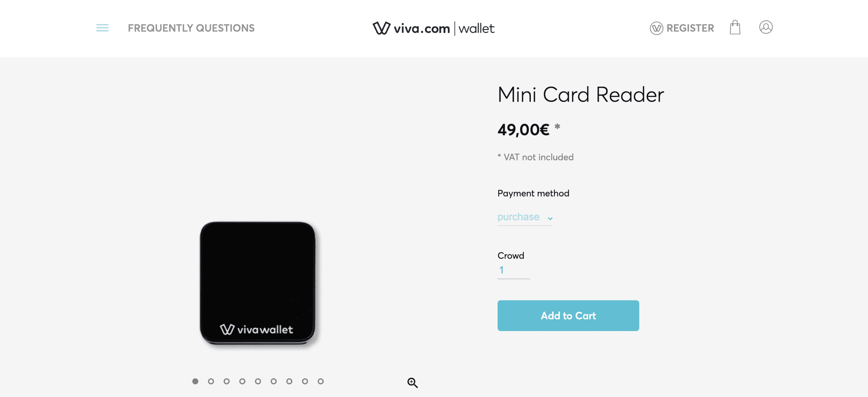Click the asterisk next to the price

click(x=558, y=126)
